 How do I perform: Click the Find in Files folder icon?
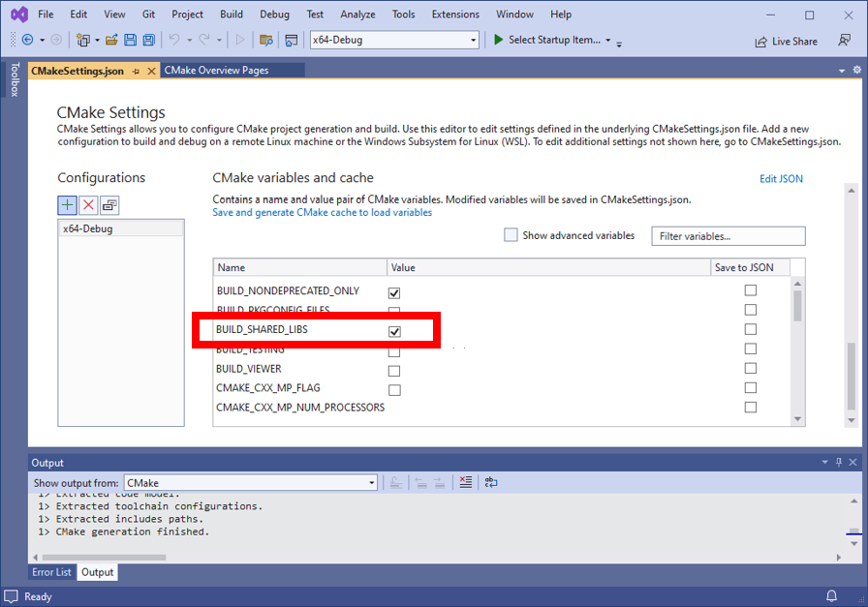coord(266,40)
